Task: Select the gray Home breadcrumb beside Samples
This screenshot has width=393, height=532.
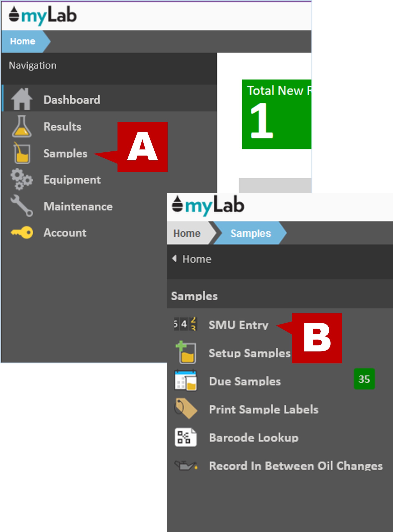Action: 187,233
